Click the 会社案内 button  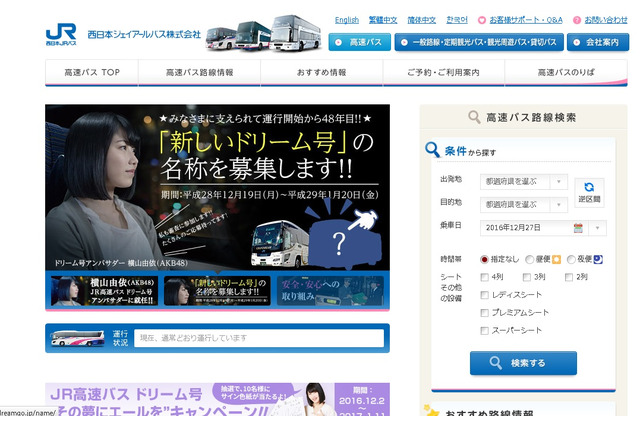coord(598,42)
